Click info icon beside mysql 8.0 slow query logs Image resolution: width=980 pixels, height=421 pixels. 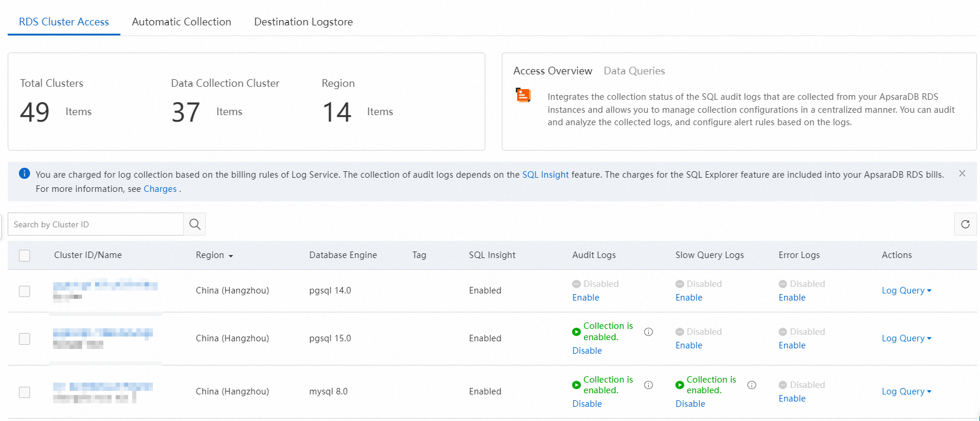752,385
